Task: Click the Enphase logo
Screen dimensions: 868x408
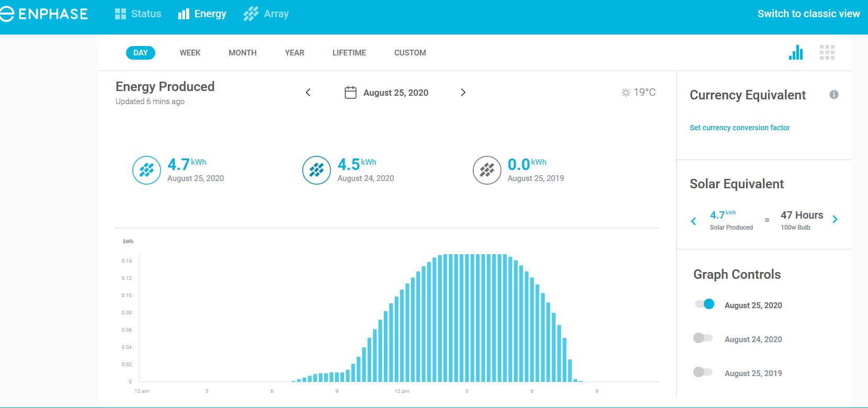Action: pos(44,14)
